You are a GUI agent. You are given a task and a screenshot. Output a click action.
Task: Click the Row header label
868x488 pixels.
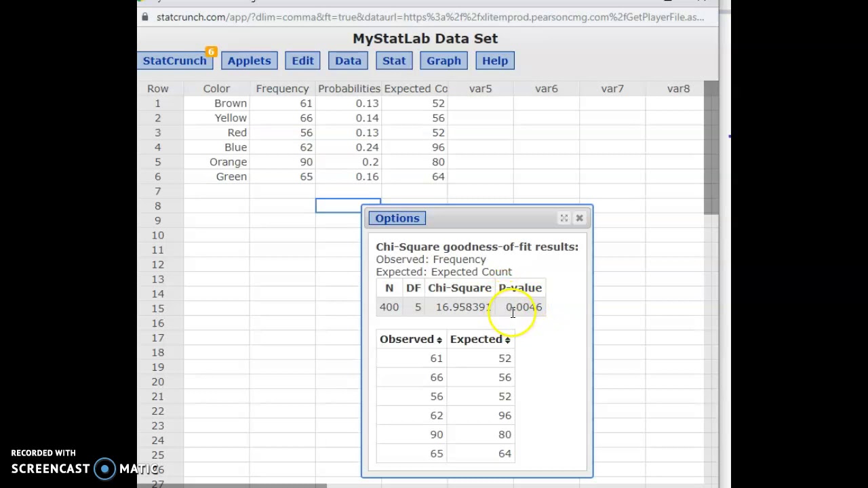pyautogui.click(x=158, y=89)
